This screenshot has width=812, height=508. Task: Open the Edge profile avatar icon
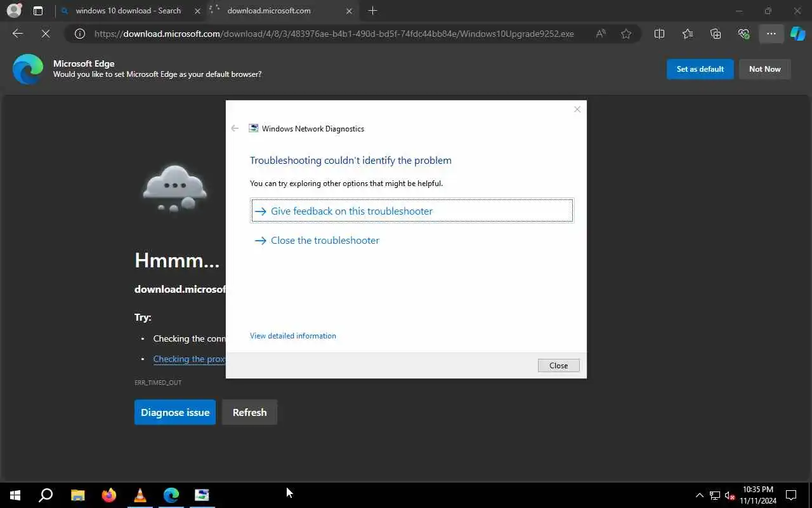14,11
